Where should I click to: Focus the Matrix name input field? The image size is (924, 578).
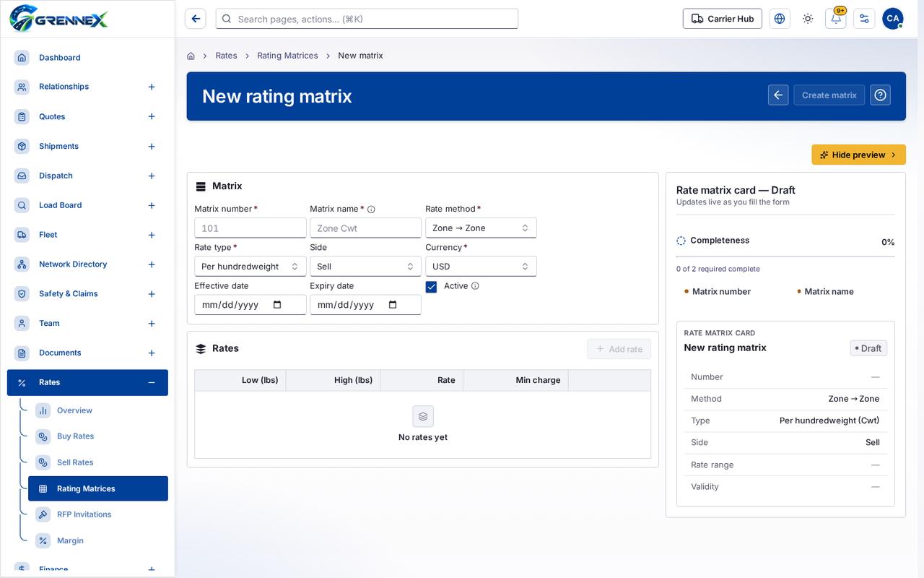(365, 228)
